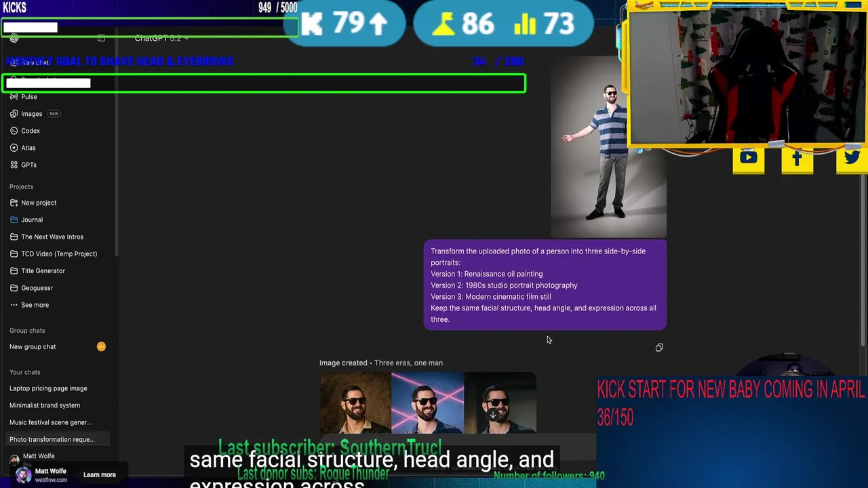Collapse the Your chats section header
Screen dimensions: 868x488
click(x=24, y=372)
